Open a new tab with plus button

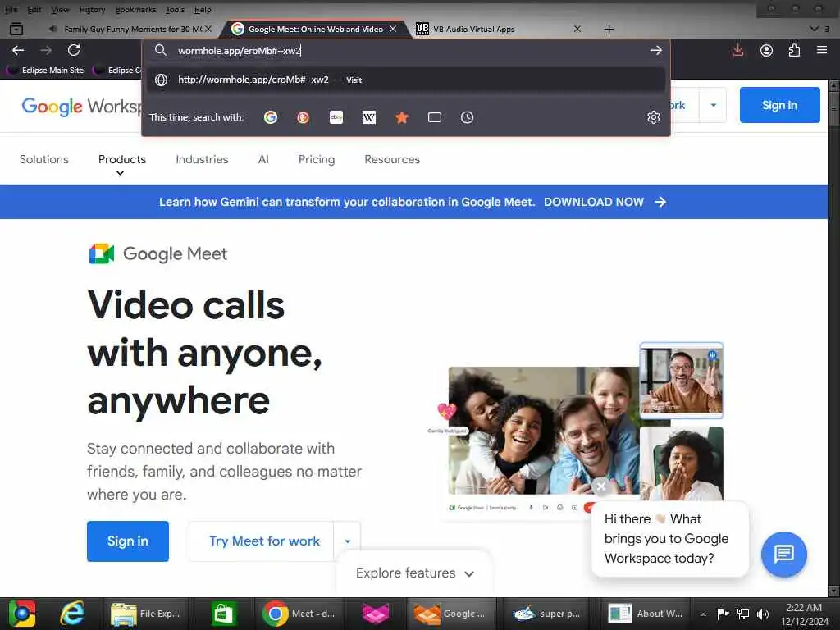(x=609, y=29)
